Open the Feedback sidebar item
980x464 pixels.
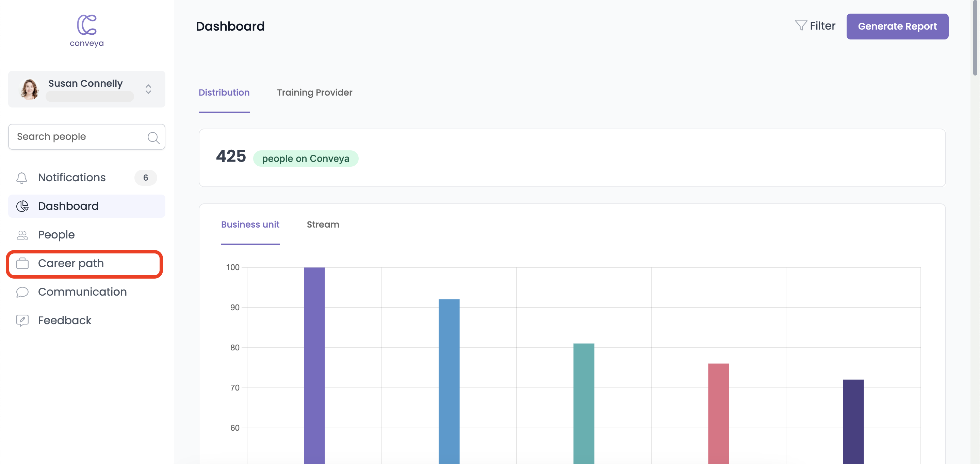point(87,320)
